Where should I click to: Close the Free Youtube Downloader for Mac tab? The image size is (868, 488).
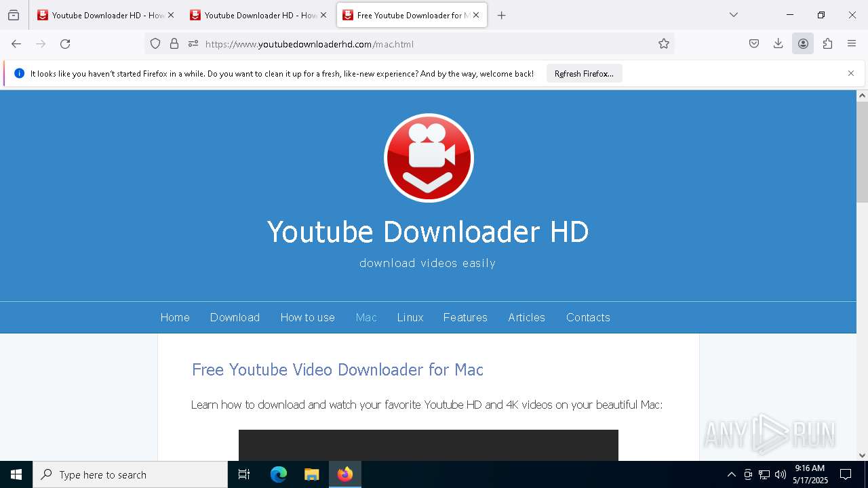[476, 15]
